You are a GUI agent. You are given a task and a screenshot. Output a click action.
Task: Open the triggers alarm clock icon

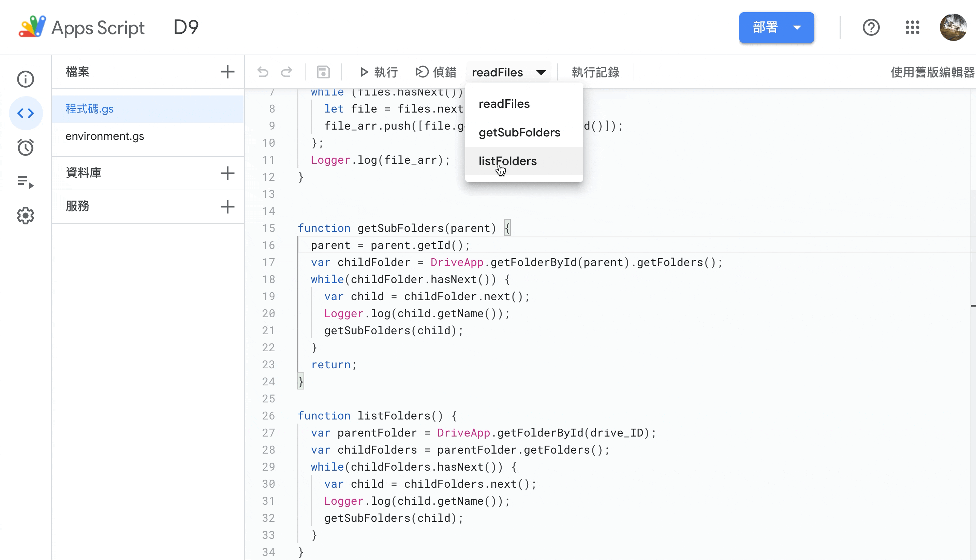25,147
